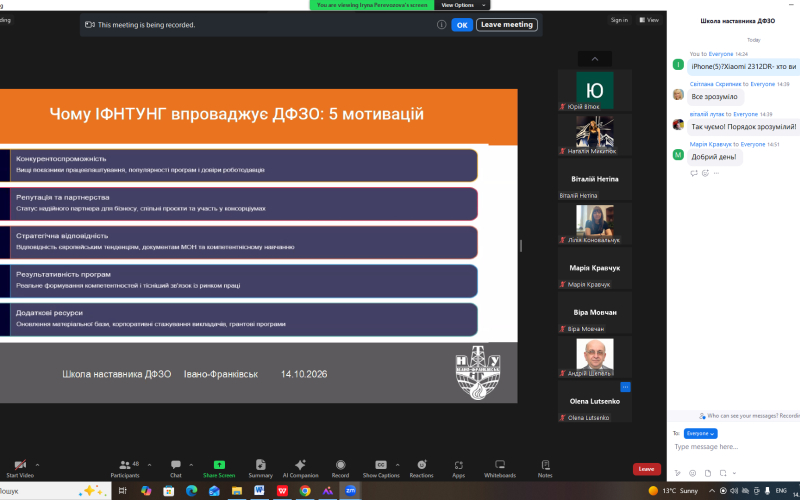Click Who can see your messages notice
This screenshot has width=800, height=500.
click(x=748, y=416)
